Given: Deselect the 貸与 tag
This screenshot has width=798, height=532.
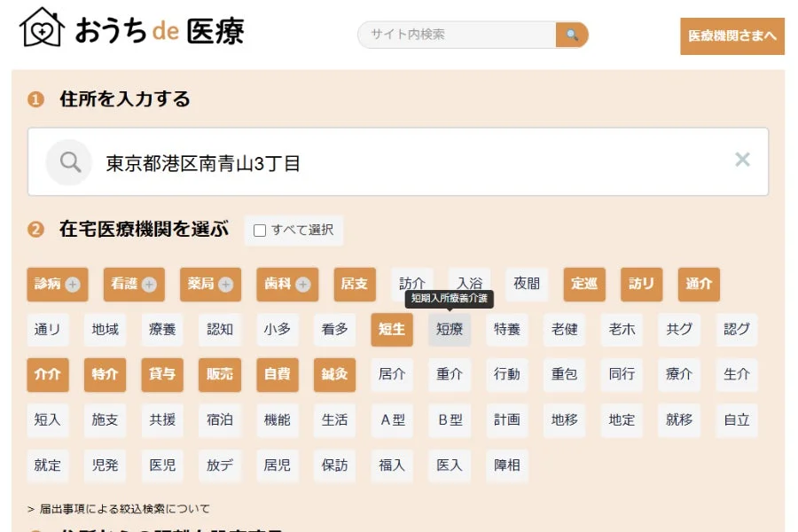Looking at the screenshot, I should coord(162,375).
